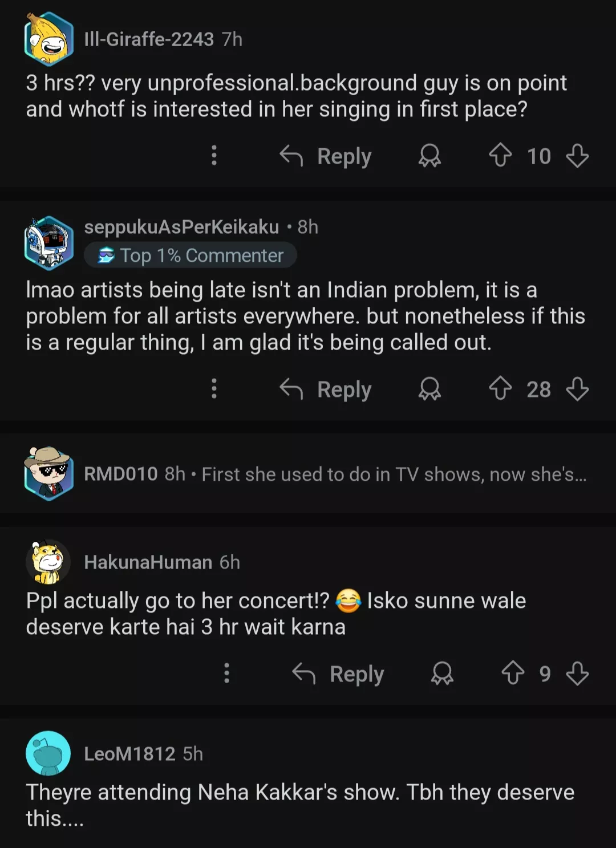Reply to Ill-Giraffe-2243's comment
616x848 pixels.
[326, 156]
